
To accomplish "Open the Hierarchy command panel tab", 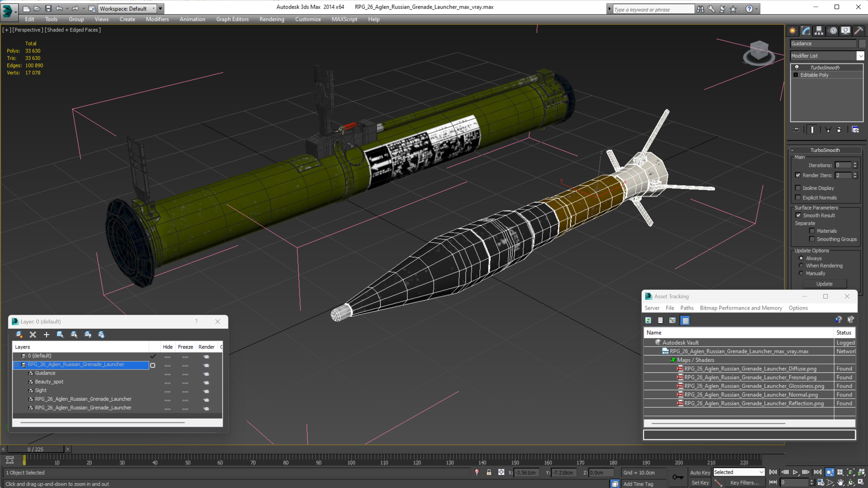I will [x=819, y=31].
